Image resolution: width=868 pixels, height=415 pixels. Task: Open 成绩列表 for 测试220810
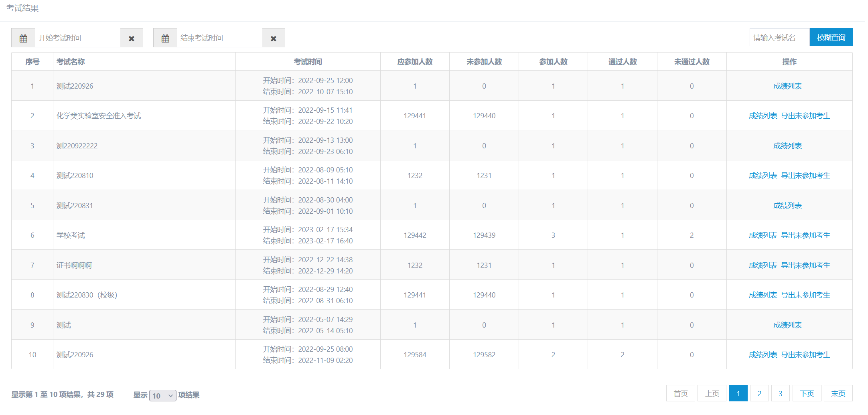tap(763, 176)
